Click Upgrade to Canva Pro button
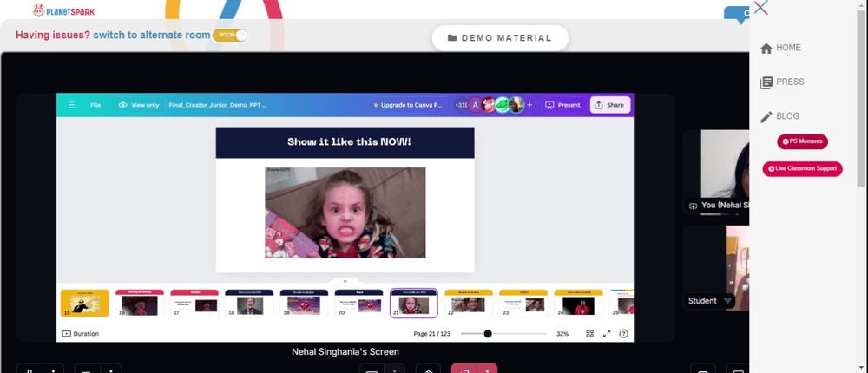 point(409,105)
